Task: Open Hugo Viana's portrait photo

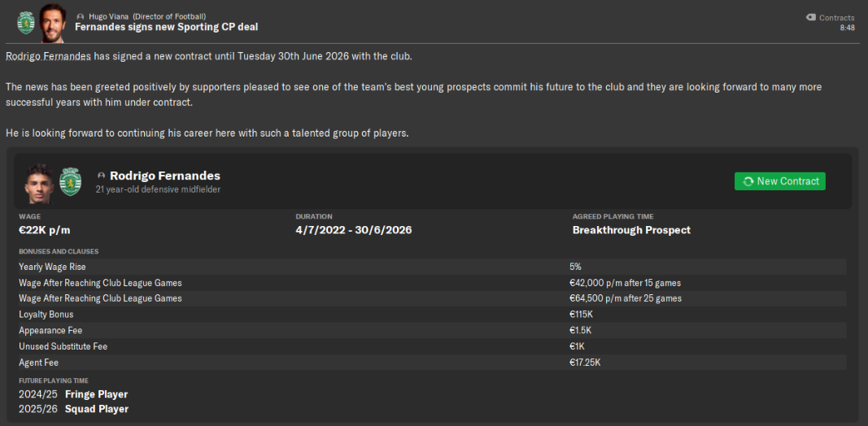Action: (x=54, y=23)
